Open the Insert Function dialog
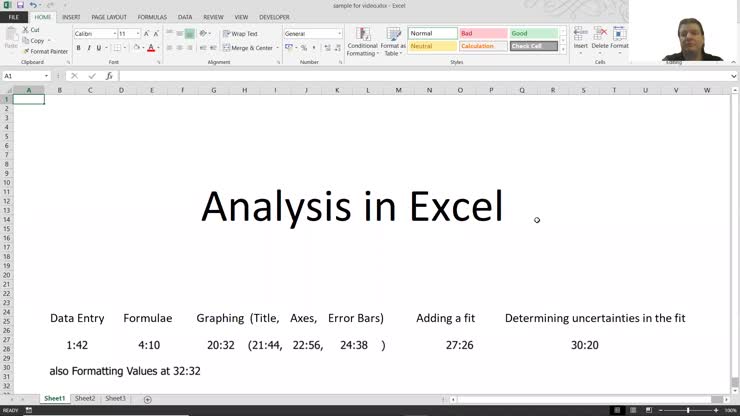This screenshot has width=740, height=416. point(109,76)
